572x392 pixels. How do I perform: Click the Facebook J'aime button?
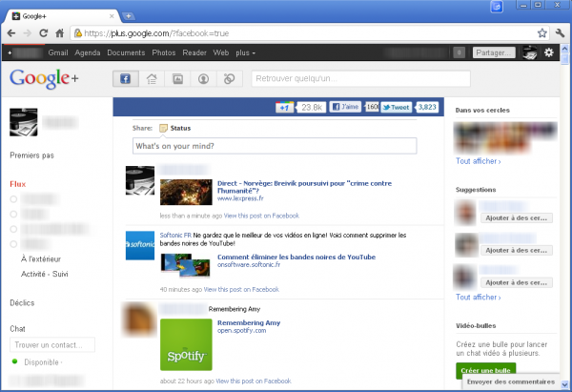point(345,107)
